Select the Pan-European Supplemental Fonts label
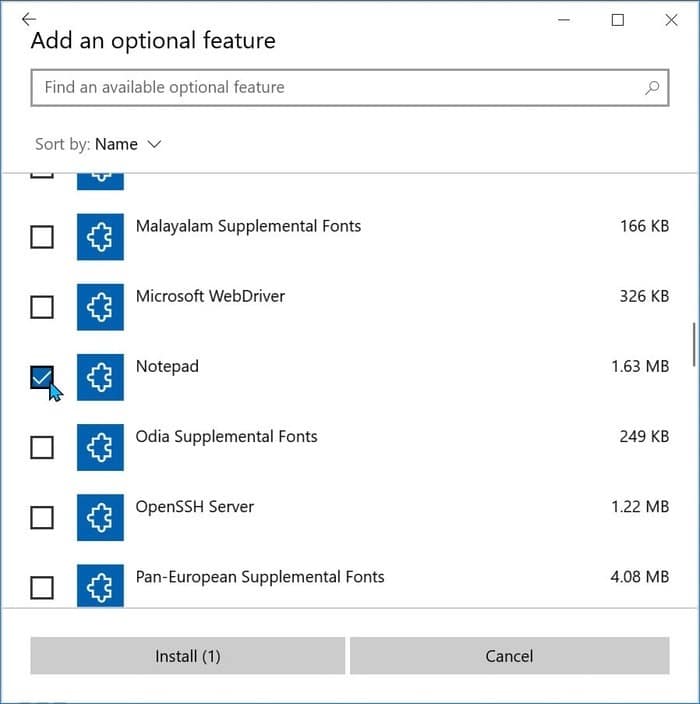 click(x=260, y=577)
